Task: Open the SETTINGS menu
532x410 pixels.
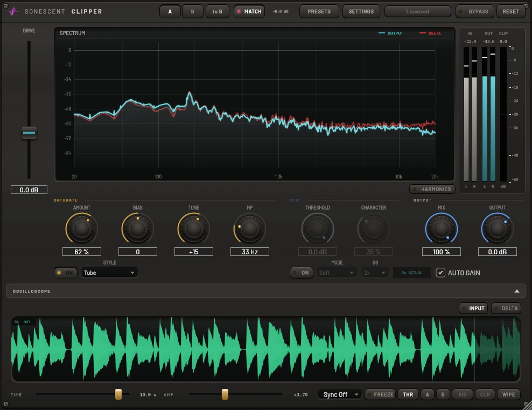Action: [x=361, y=11]
